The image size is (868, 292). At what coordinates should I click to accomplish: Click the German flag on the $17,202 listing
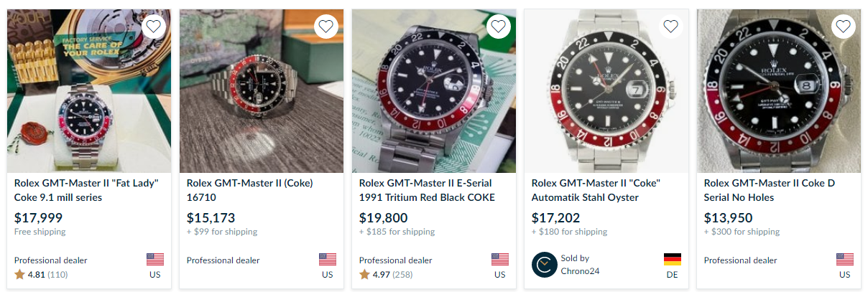672,260
